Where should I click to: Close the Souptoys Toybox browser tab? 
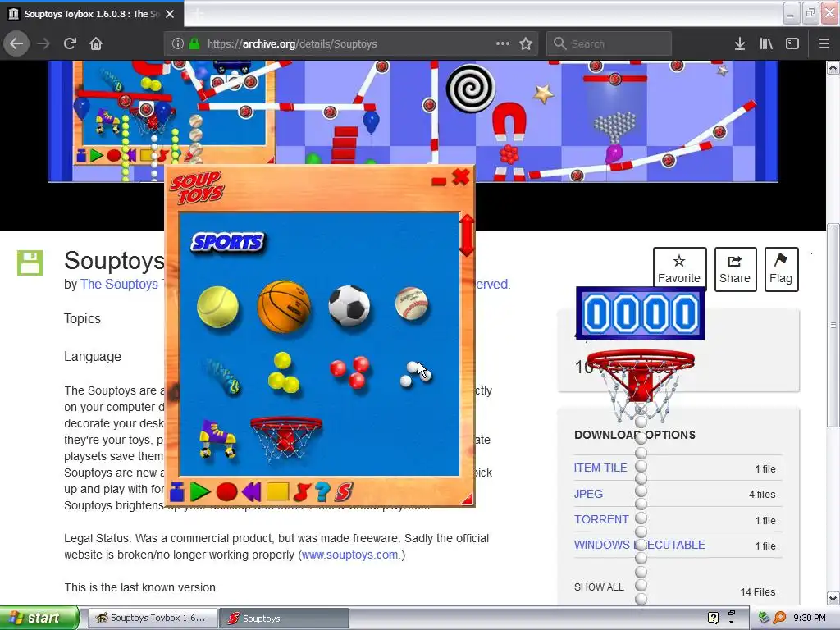point(170,14)
